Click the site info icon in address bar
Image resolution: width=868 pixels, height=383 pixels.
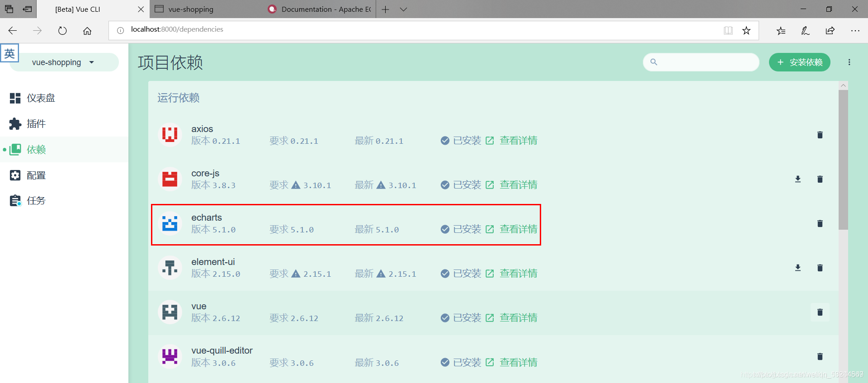click(120, 30)
